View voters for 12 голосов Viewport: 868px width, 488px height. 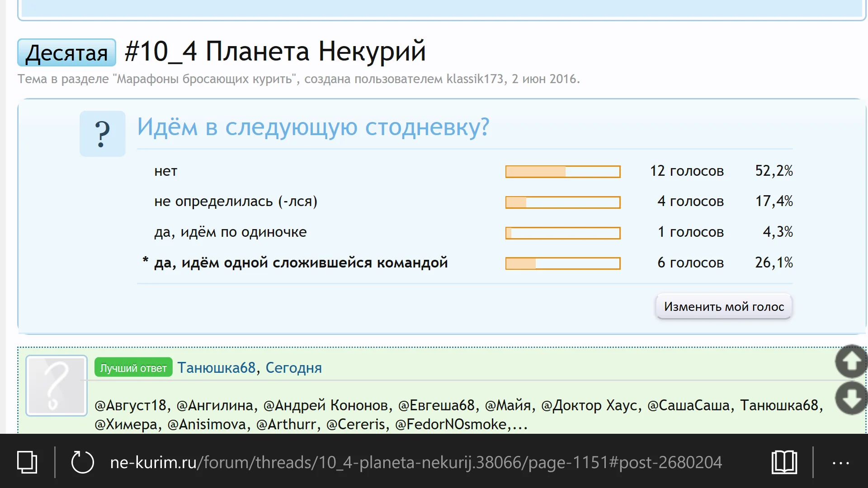click(686, 171)
